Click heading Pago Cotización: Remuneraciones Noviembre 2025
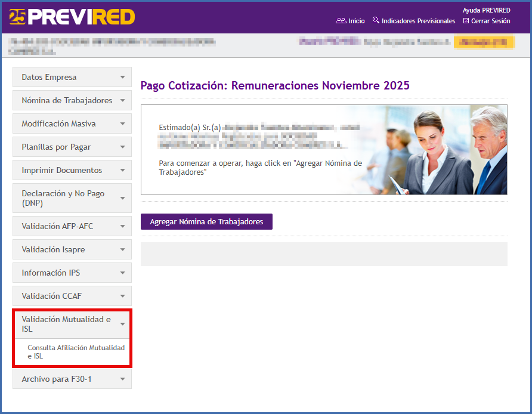 pos(275,85)
